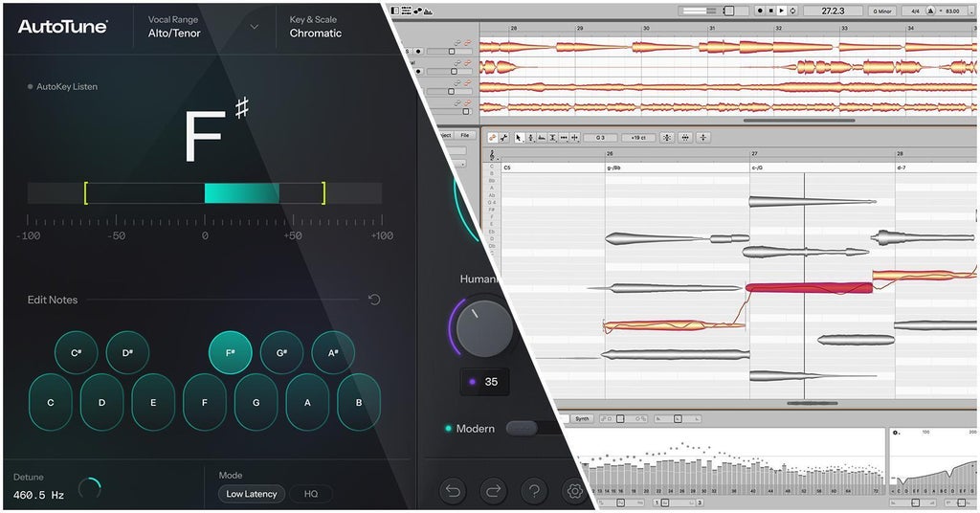This screenshot has width=980, height=513.
Task: Solo the first Melodyne track
Action: 408,52
